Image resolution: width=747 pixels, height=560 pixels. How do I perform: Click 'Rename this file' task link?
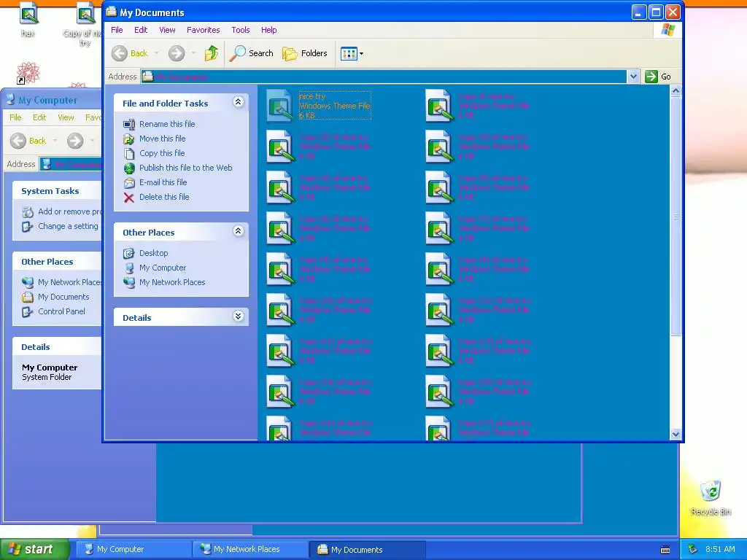point(167,124)
